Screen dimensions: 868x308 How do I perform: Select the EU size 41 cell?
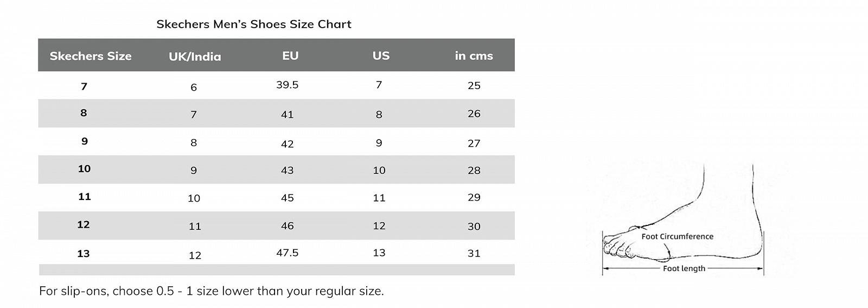click(287, 115)
